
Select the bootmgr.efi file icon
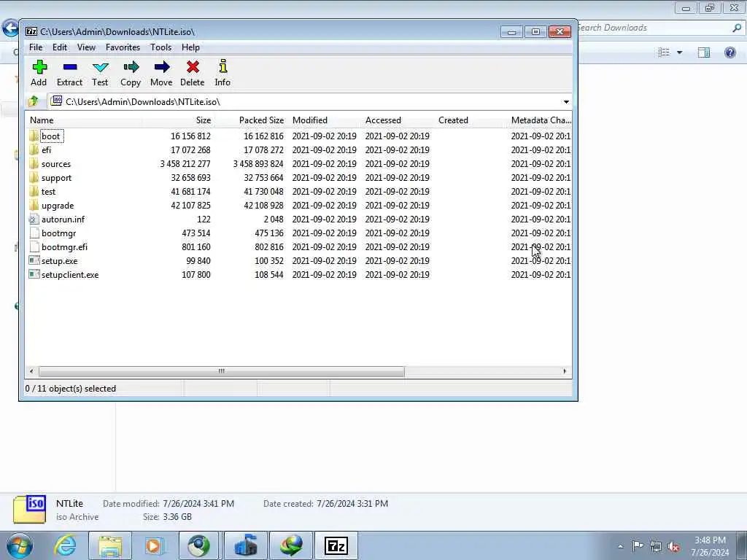(x=34, y=246)
